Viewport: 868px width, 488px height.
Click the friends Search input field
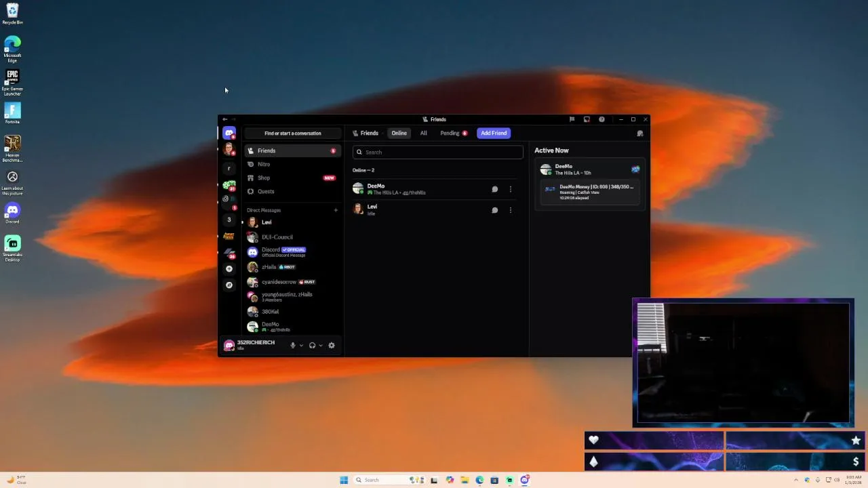438,152
